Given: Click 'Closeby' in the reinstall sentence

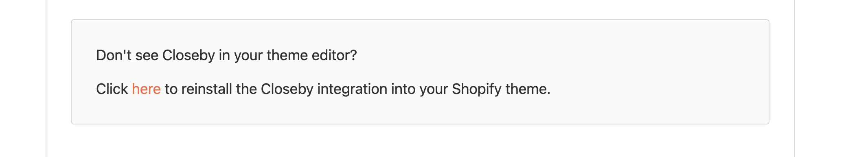Looking at the screenshot, I should 287,89.
